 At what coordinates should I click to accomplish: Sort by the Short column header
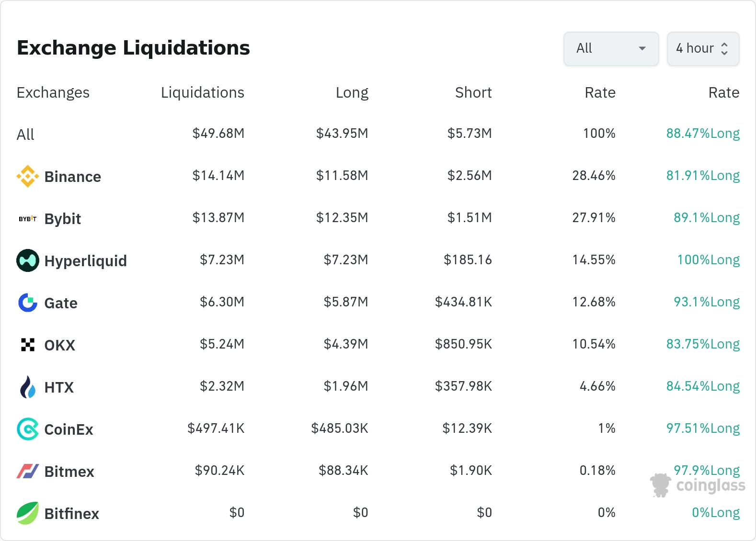pos(473,92)
